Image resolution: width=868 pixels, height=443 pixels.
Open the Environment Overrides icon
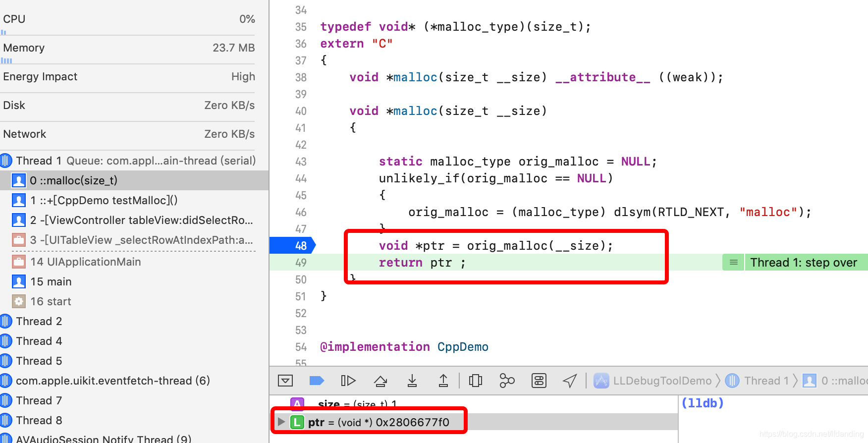539,381
